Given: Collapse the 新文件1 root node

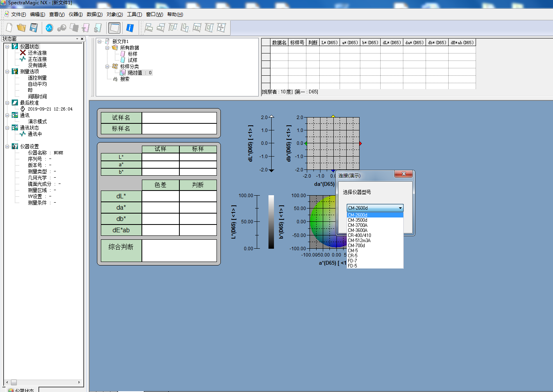Looking at the screenshot, I should pos(99,41).
